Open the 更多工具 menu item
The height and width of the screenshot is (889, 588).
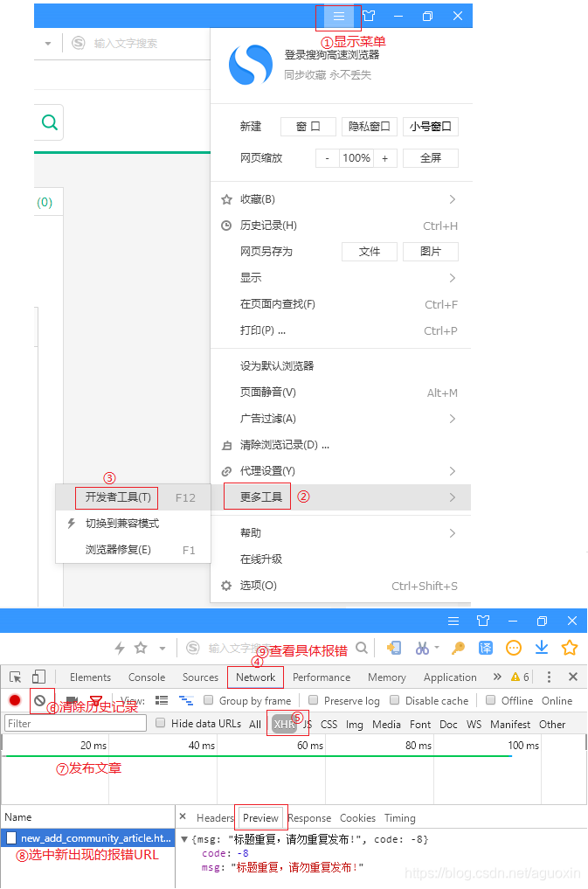point(341,497)
